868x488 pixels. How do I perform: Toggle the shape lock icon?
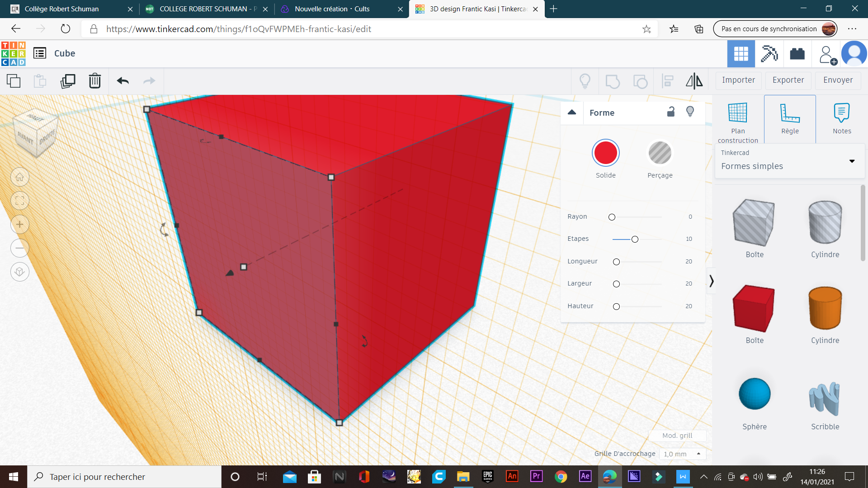tap(671, 112)
